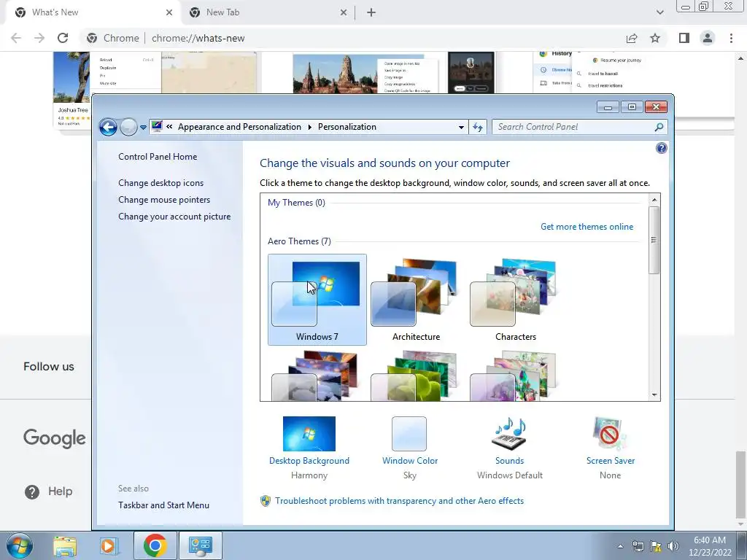Click Help icon on Chrome page

[32, 491]
